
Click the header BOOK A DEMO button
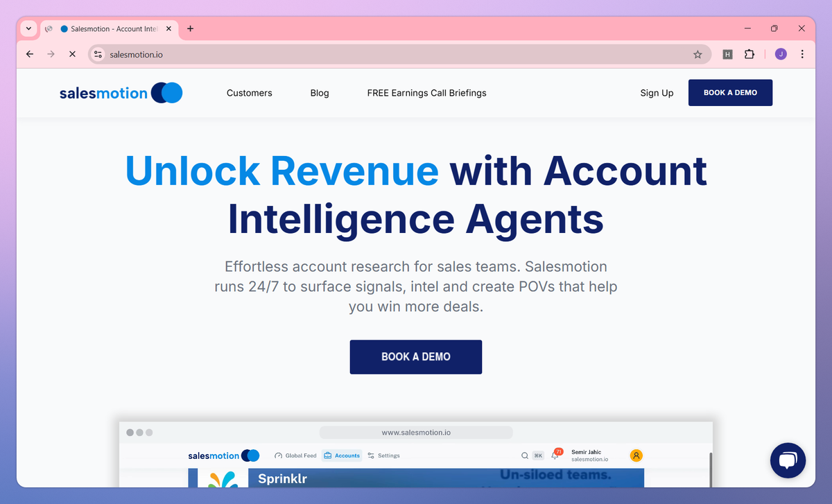(x=730, y=93)
